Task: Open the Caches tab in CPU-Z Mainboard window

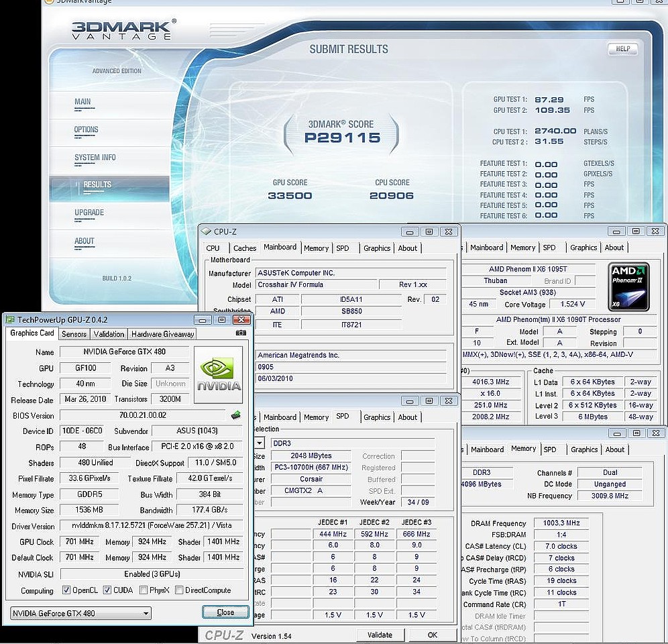Action: pyautogui.click(x=245, y=248)
